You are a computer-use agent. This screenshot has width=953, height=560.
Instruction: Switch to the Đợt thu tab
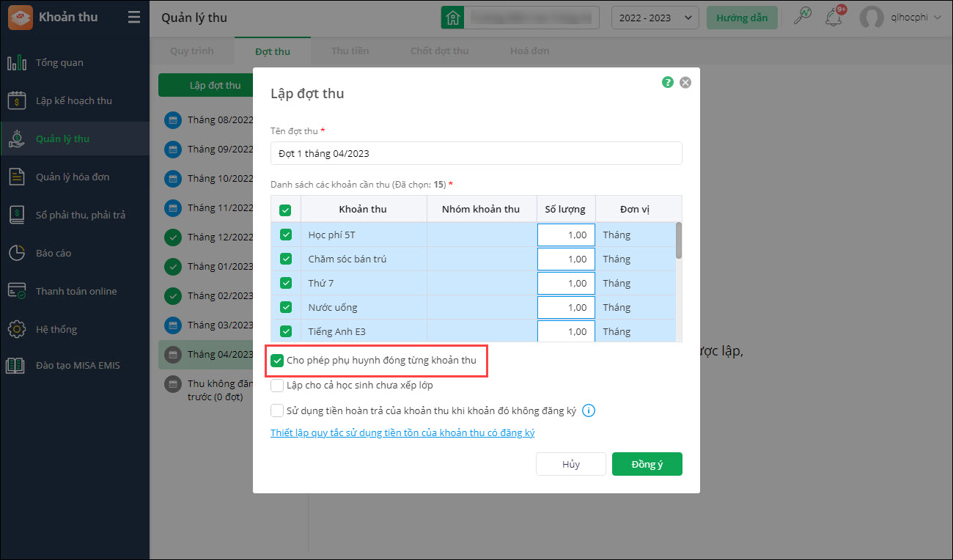(273, 51)
